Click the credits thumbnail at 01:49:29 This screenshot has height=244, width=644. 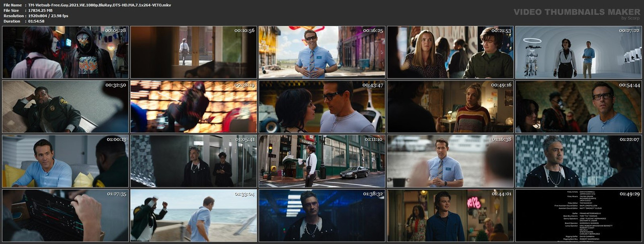(579, 215)
